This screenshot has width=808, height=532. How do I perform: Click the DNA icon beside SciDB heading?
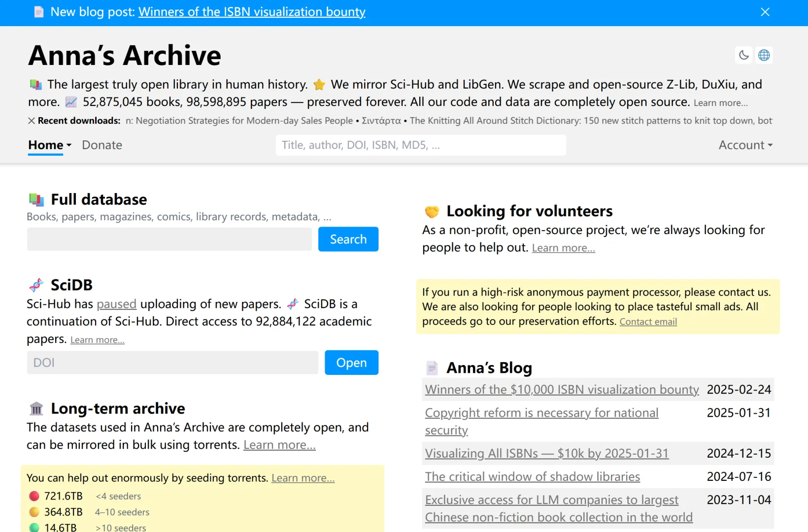(x=36, y=285)
